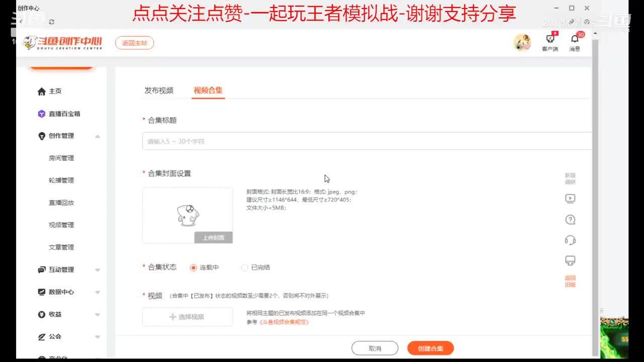Click the shield icon below the close button
The image size is (644, 362).
click(x=587, y=22)
